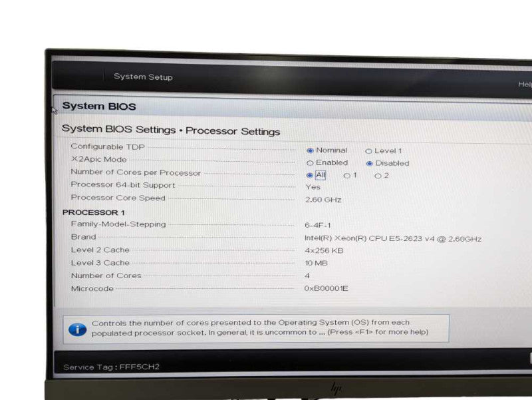Click the System Setup title
The height and width of the screenshot is (400, 532).
point(143,77)
